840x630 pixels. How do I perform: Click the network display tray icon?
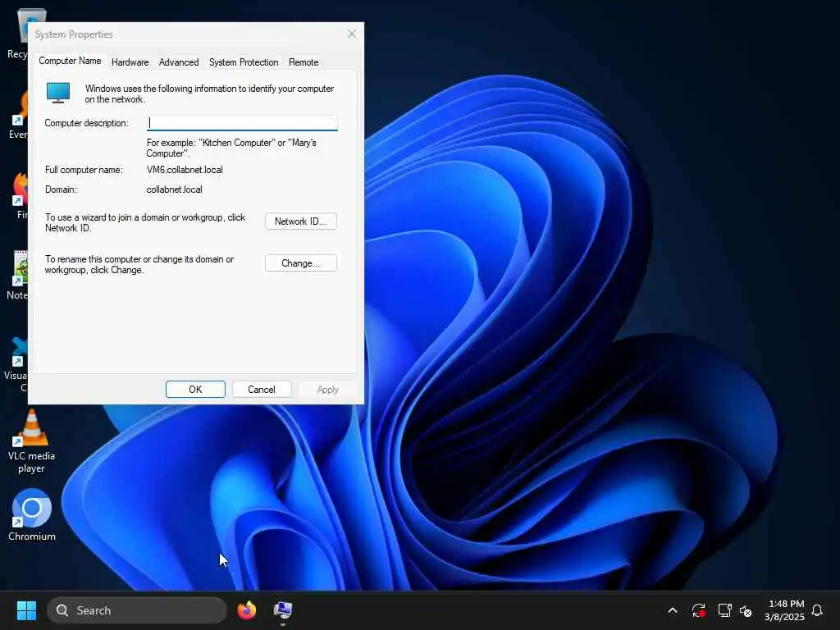pyautogui.click(x=724, y=610)
